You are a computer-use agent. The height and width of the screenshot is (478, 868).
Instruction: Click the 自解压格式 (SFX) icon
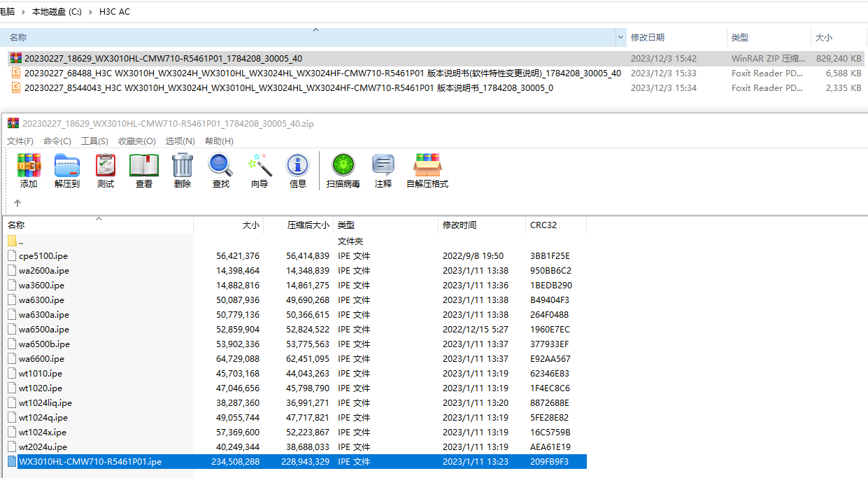[x=427, y=170]
